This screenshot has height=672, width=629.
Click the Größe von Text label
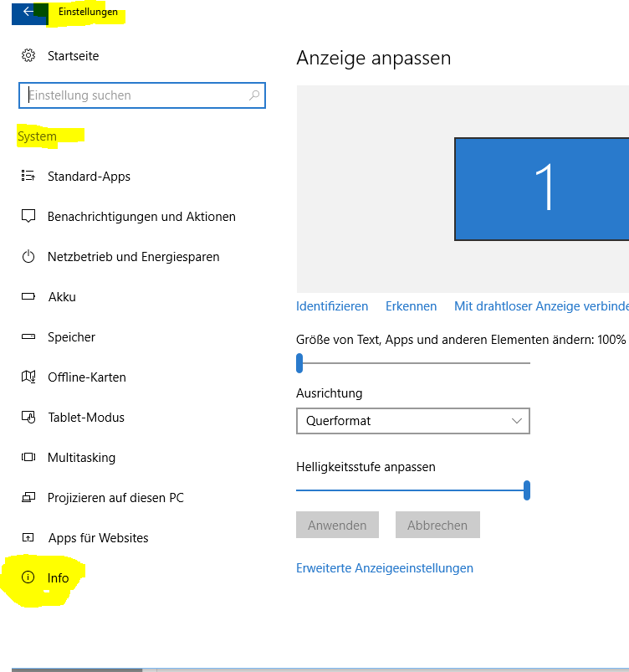[x=461, y=340]
